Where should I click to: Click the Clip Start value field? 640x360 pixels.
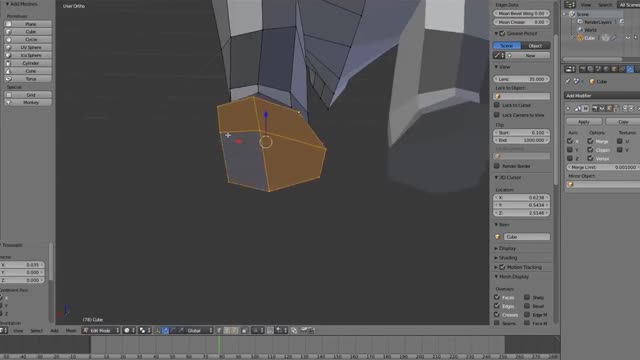[522, 133]
